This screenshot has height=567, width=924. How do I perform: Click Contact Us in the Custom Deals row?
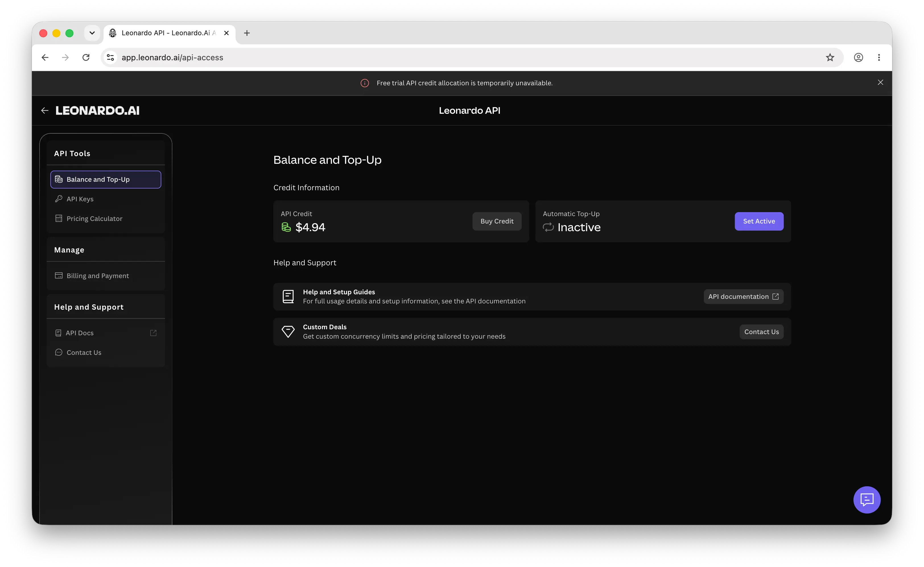761,332
